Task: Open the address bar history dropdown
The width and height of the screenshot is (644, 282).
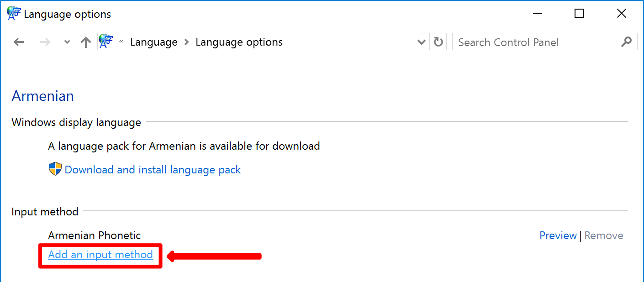Action: pos(422,42)
